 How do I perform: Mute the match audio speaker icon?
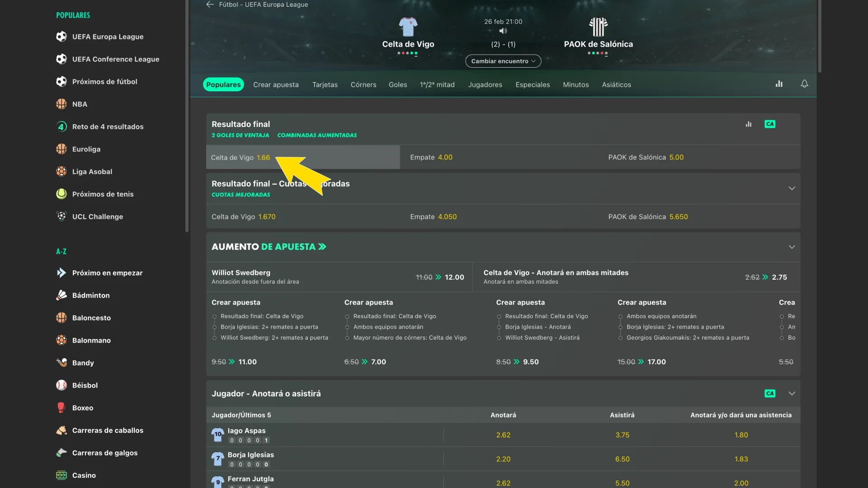tap(503, 31)
